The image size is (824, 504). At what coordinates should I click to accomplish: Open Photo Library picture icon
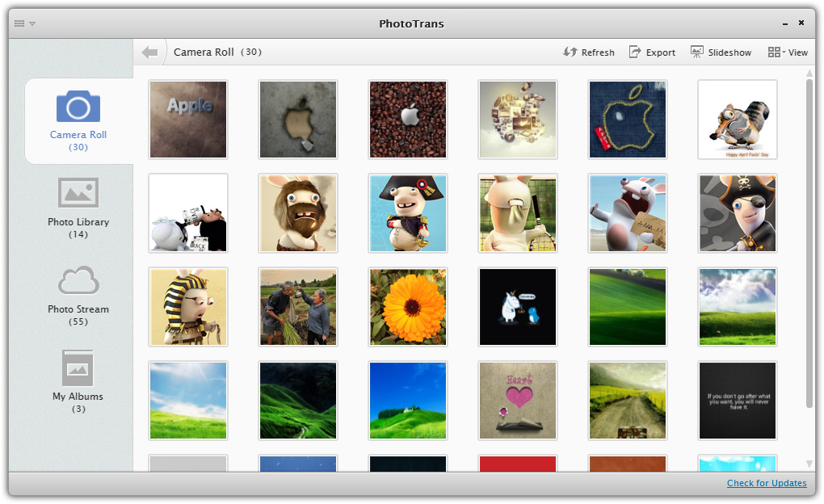pyautogui.click(x=78, y=192)
